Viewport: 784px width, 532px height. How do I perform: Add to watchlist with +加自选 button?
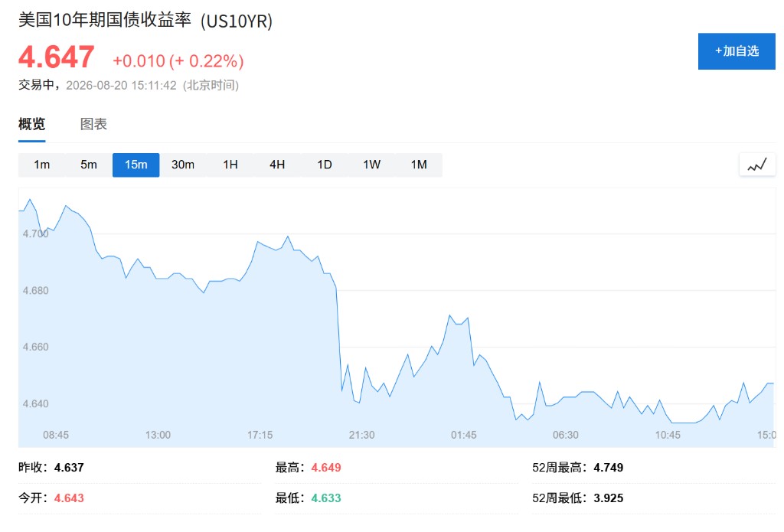(737, 51)
